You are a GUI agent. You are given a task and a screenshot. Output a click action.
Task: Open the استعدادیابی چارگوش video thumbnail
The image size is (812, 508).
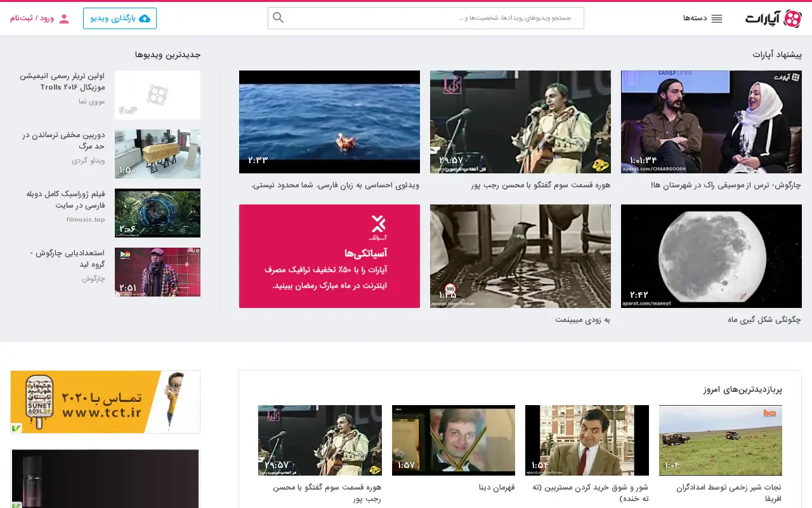pos(157,272)
